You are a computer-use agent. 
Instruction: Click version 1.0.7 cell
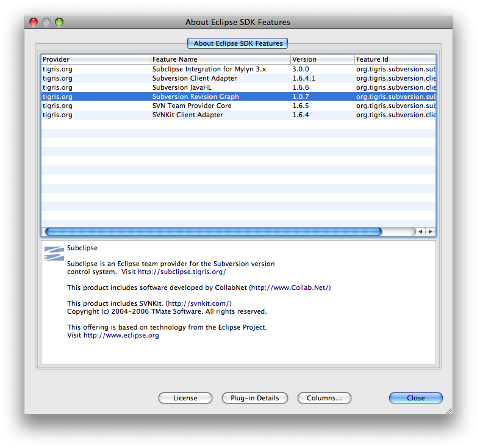click(x=301, y=96)
